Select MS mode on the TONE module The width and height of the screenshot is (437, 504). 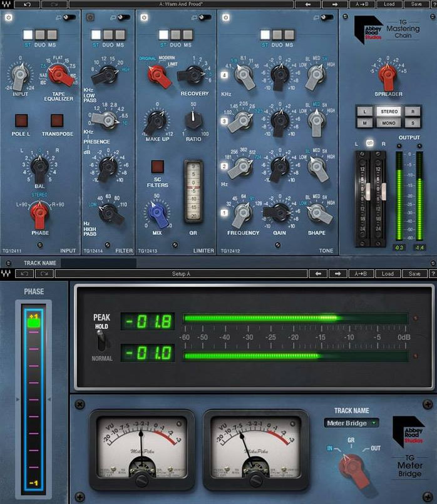click(x=289, y=34)
